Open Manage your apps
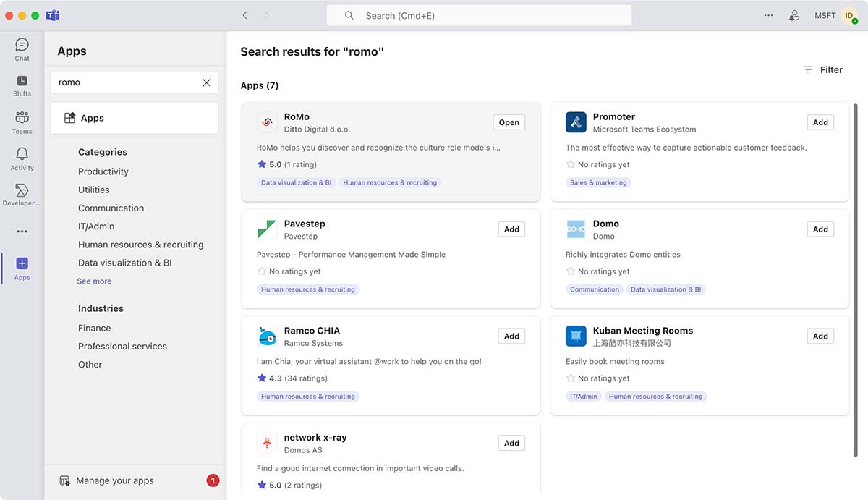868x500 pixels. pyautogui.click(x=115, y=480)
